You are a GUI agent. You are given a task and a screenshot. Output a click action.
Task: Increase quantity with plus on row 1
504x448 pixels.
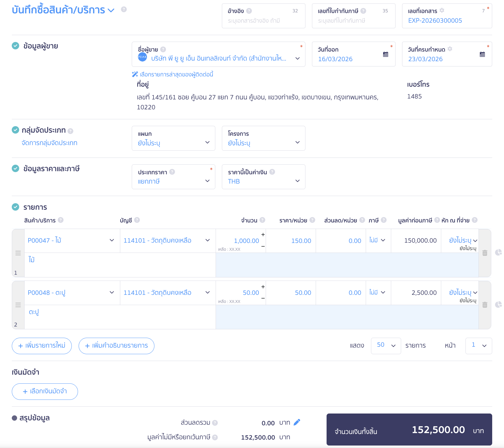tap(263, 235)
